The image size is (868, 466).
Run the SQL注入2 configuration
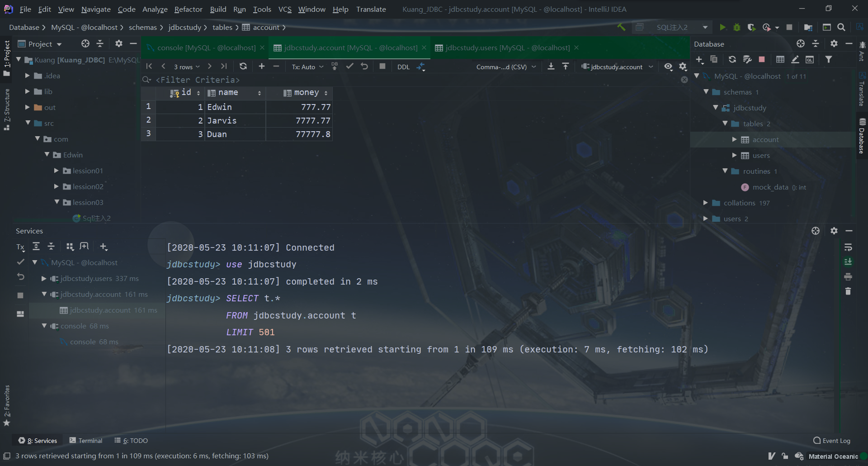[722, 28]
